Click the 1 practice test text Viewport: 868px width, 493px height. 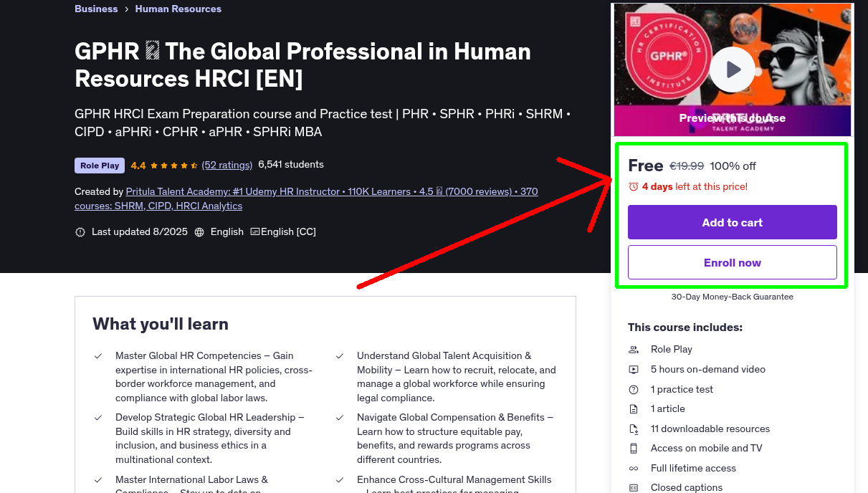[682, 390]
